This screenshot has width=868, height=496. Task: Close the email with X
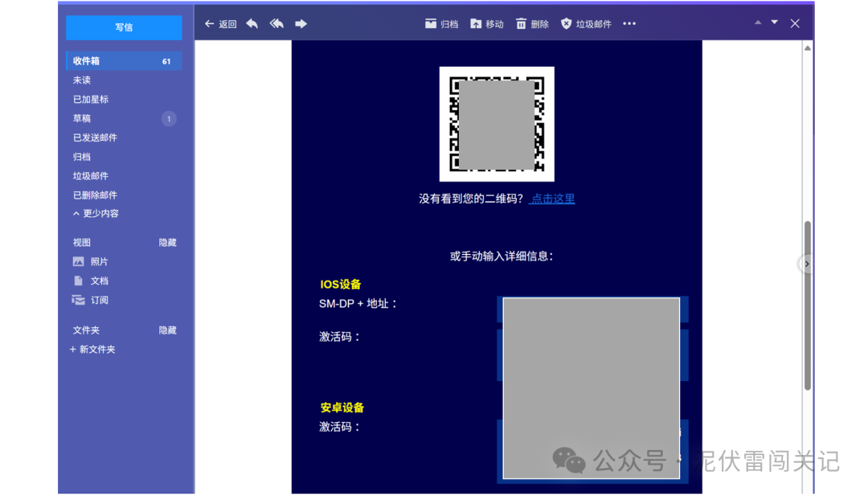(795, 23)
